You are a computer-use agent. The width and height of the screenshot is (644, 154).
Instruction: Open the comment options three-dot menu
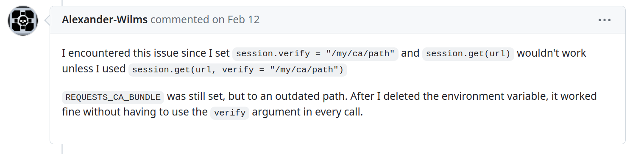pos(605,20)
